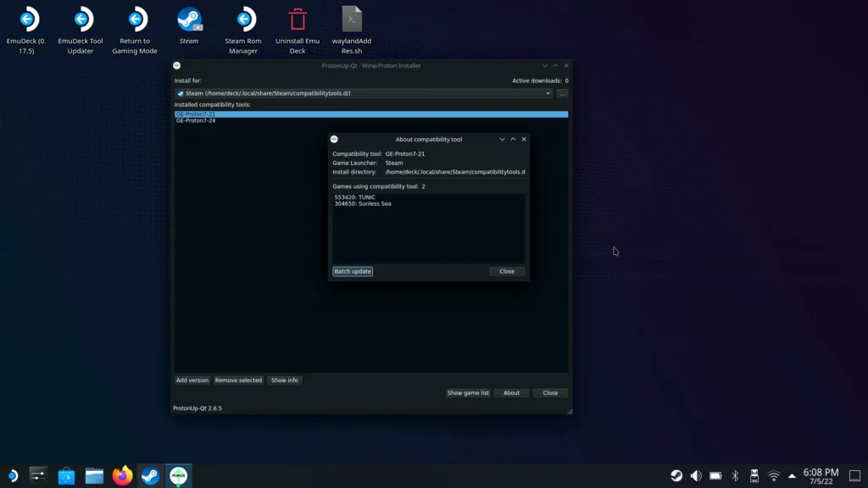Check the battery status tray icon
This screenshot has width=868, height=488.
715,476
